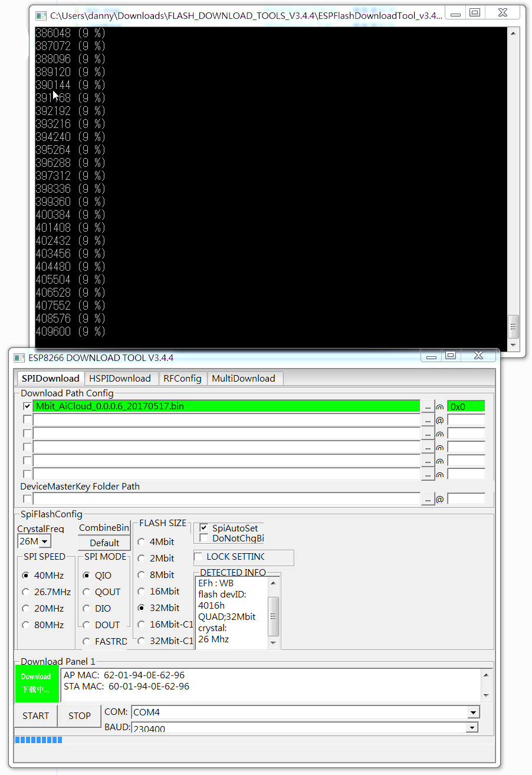The width and height of the screenshot is (532, 775).
Task: Click the green Download status indicator
Action: [37, 683]
